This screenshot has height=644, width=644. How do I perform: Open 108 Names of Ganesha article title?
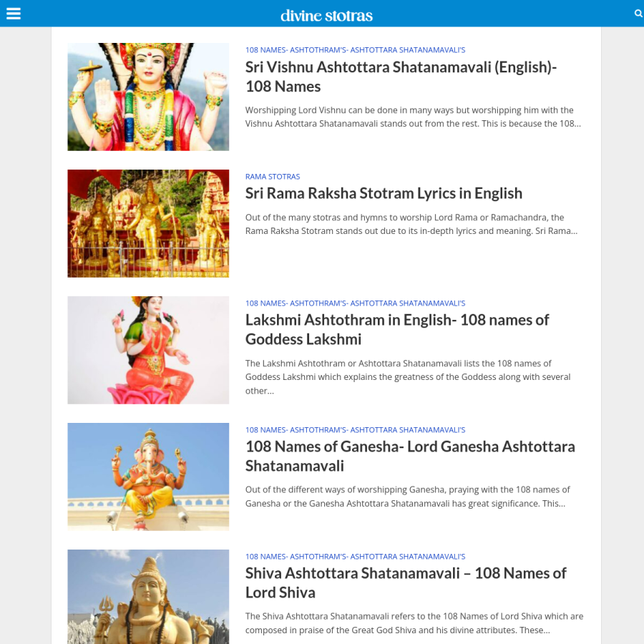pos(410,457)
